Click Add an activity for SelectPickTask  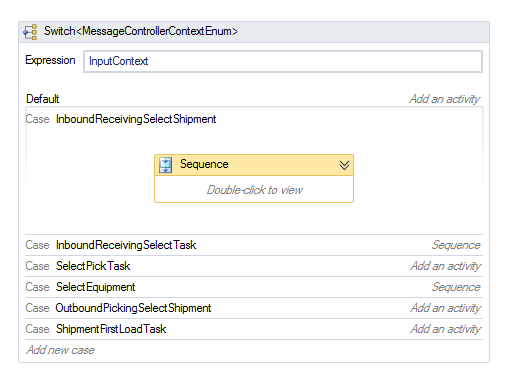click(x=445, y=266)
